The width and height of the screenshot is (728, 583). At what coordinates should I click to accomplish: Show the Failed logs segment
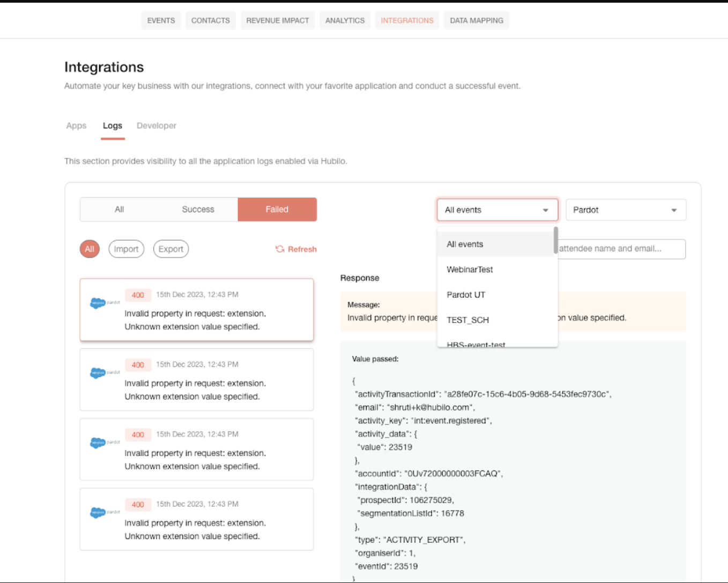[277, 210]
